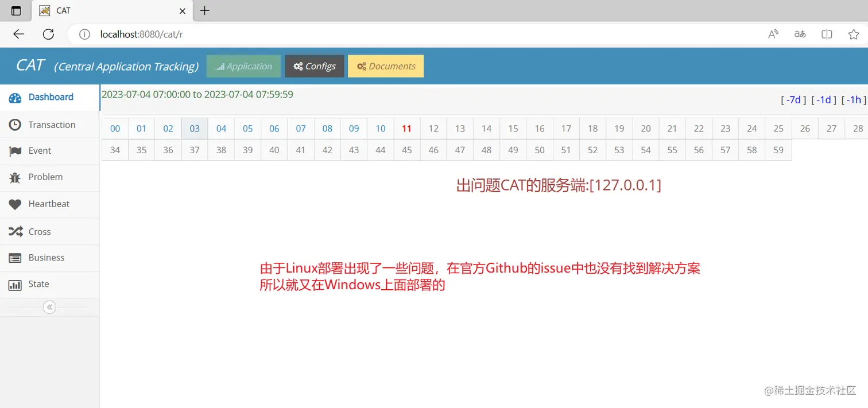The width and height of the screenshot is (868, 408).
Task: Click the -1d time link
Action: click(824, 100)
